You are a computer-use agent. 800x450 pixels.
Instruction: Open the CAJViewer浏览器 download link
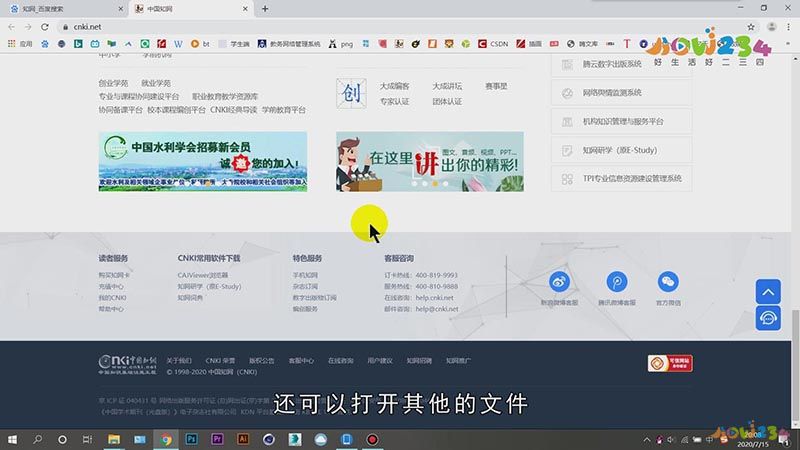tap(203, 275)
